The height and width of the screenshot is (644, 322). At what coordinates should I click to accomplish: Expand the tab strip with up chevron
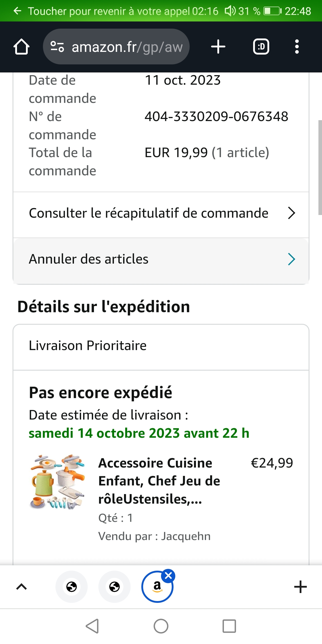[21, 587]
